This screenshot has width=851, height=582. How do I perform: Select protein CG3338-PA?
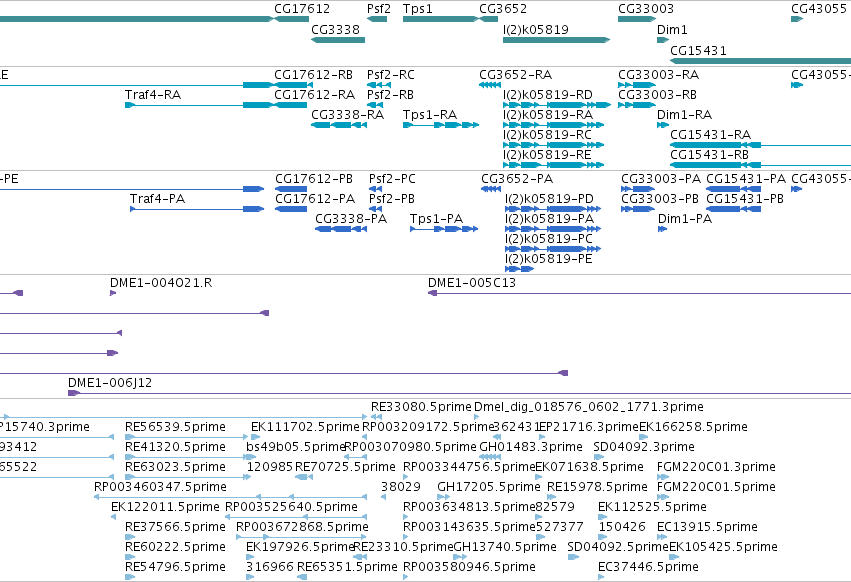click(x=351, y=219)
